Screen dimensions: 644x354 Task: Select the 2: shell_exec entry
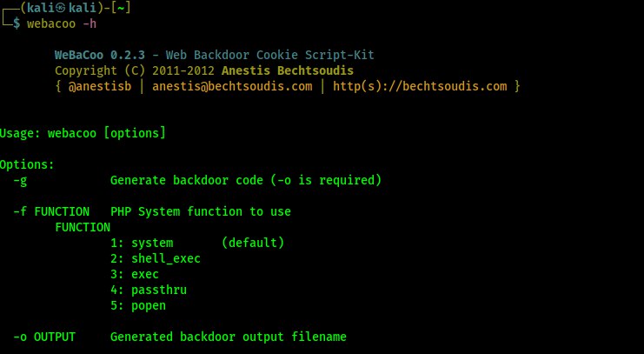[x=156, y=258]
